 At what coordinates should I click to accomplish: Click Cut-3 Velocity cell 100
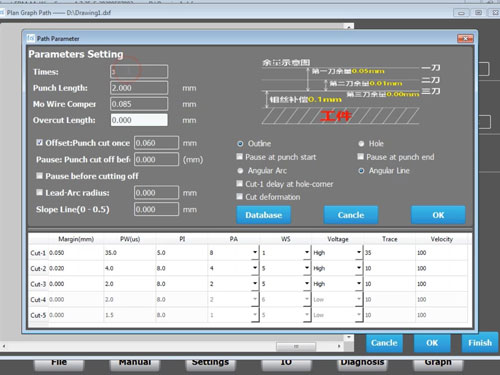click(x=442, y=284)
